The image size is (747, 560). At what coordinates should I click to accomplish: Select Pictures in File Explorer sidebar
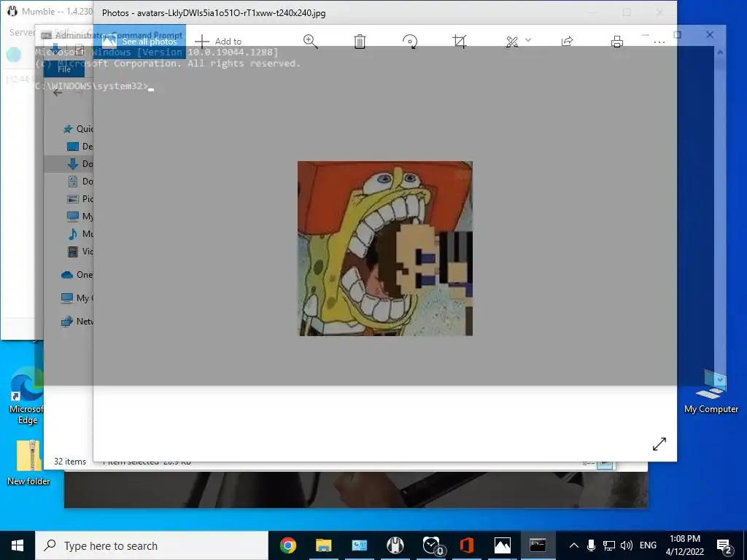[x=80, y=198]
